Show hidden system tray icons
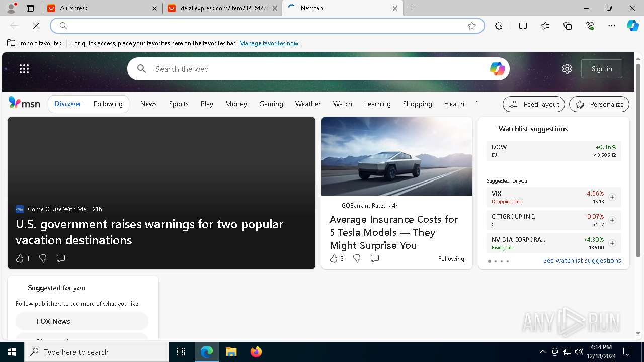644x362 pixels. tap(542, 352)
